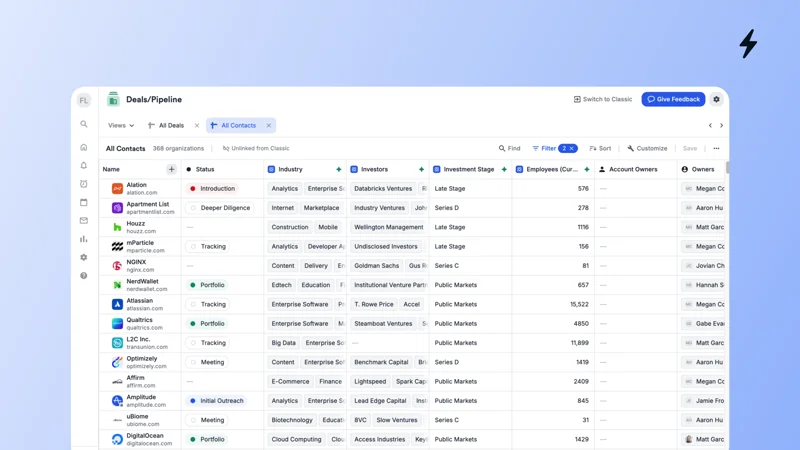Navigate to next tab with right arrow
This screenshot has height=450, width=800.
pos(721,126)
